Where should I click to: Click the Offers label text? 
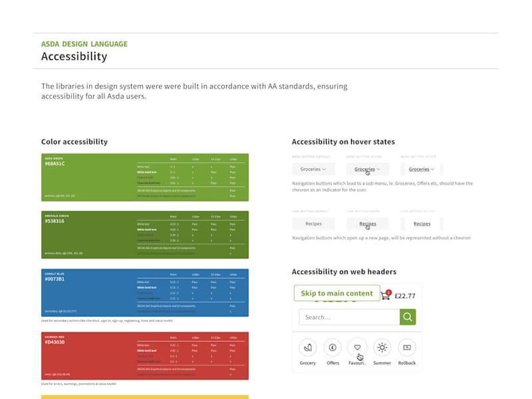pos(333,363)
